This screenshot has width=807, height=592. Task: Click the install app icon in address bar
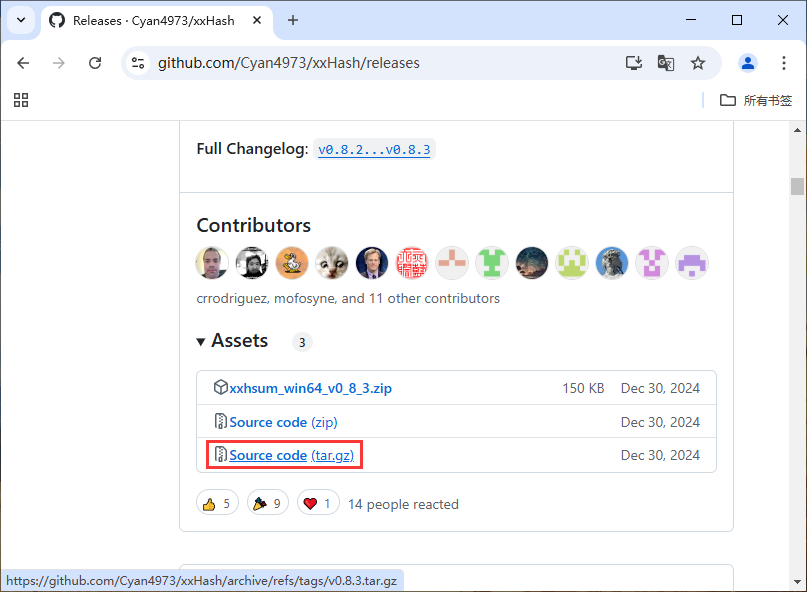coord(634,63)
